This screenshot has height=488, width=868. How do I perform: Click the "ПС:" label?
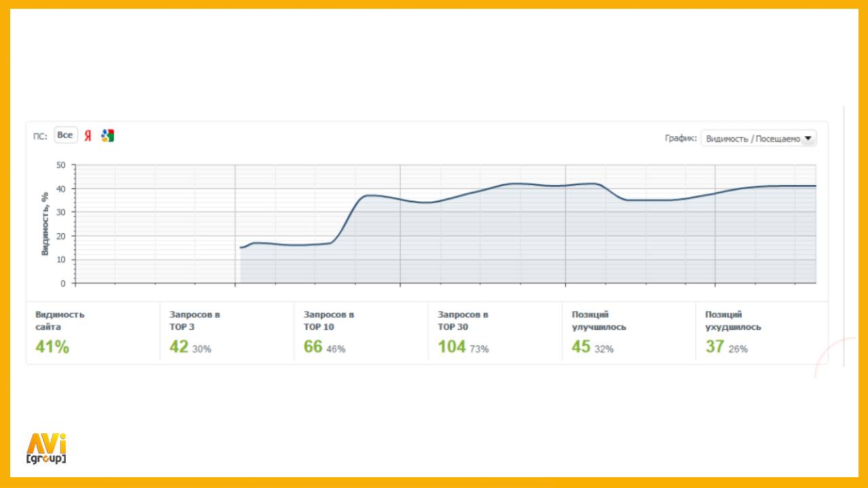[40, 136]
